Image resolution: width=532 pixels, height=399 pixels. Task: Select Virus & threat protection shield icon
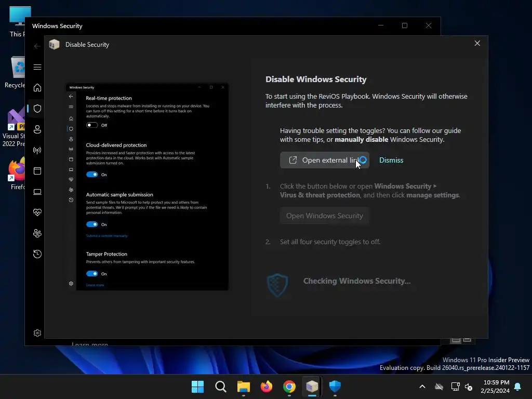pyautogui.click(x=37, y=109)
